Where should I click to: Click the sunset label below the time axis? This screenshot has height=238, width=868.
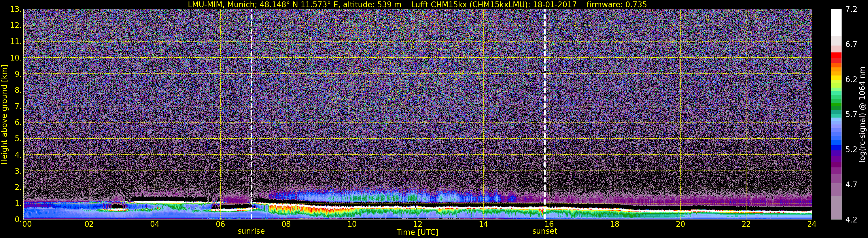tap(544, 231)
